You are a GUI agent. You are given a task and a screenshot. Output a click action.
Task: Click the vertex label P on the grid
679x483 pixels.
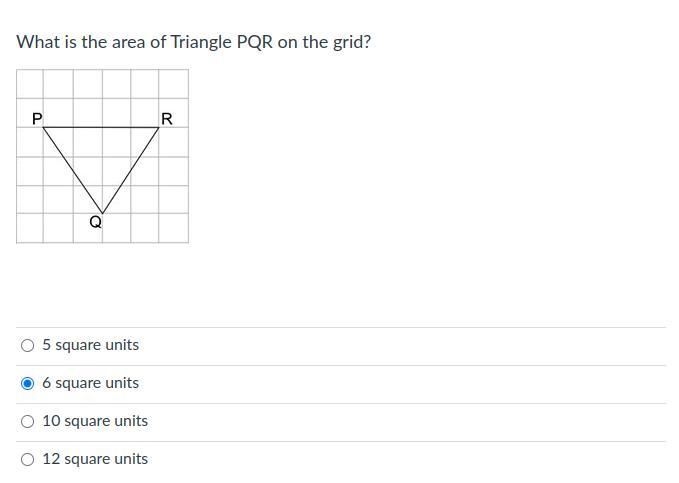(x=37, y=118)
